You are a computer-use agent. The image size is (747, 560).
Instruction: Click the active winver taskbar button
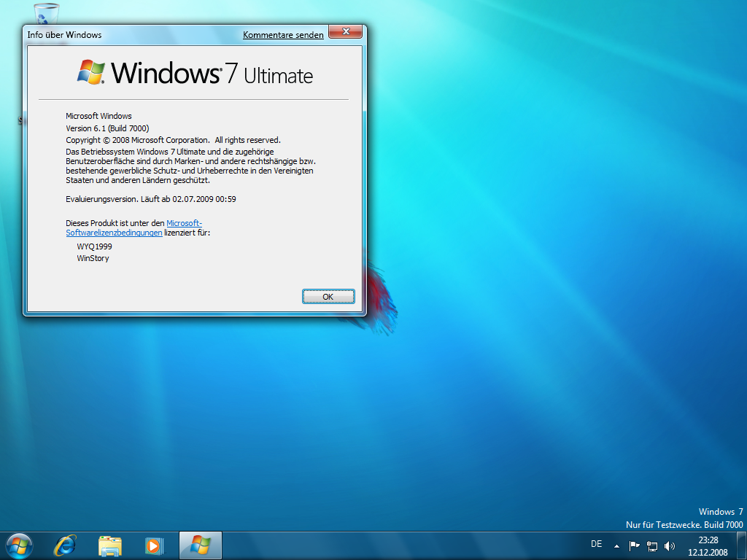coord(200,545)
